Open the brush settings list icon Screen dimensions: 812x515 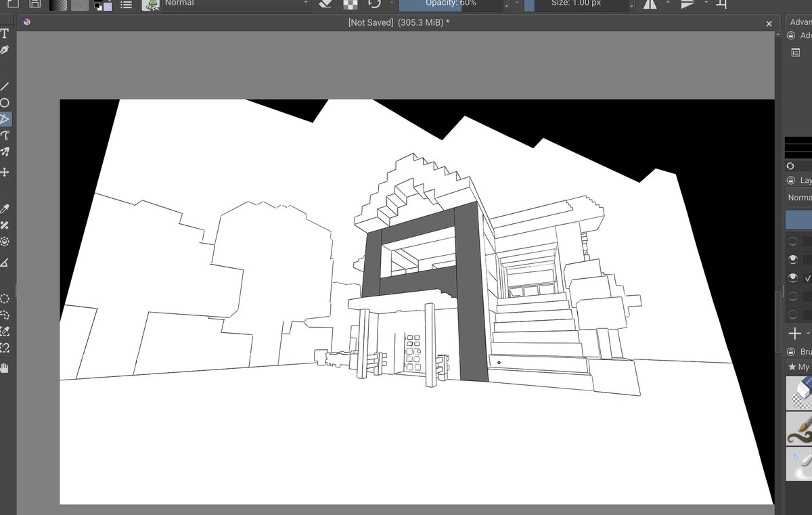(x=127, y=4)
